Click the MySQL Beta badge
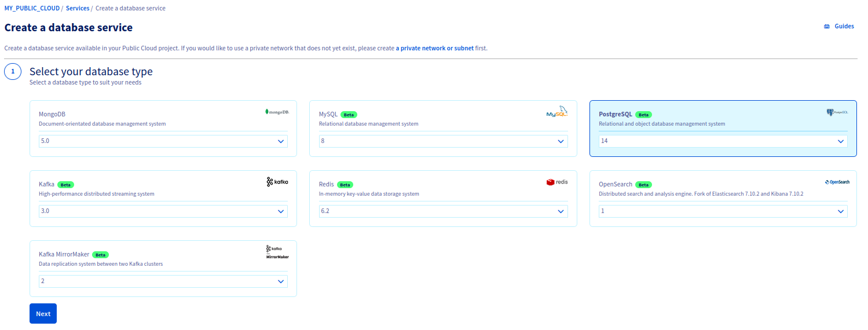The image size is (868, 330). [349, 115]
